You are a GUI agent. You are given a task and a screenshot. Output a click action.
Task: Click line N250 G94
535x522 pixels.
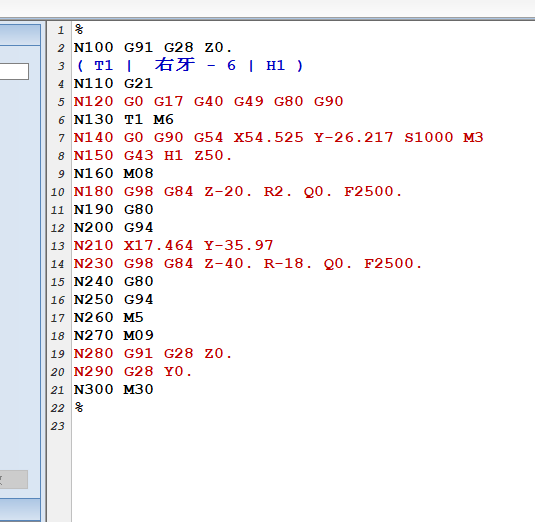tap(114, 300)
